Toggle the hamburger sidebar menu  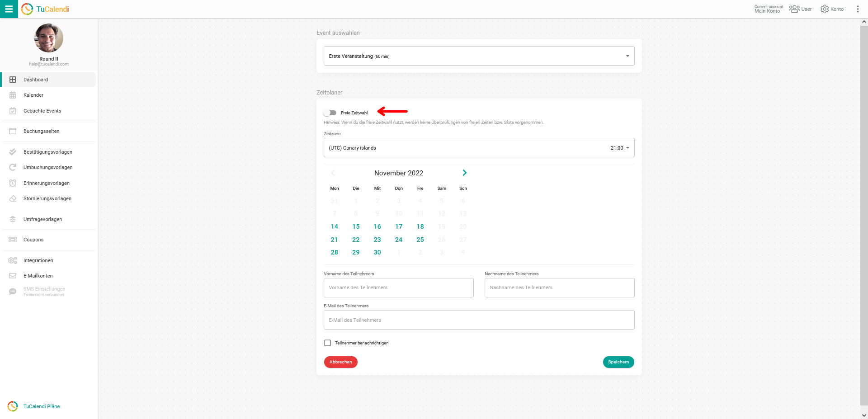click(x=9, y=9)
